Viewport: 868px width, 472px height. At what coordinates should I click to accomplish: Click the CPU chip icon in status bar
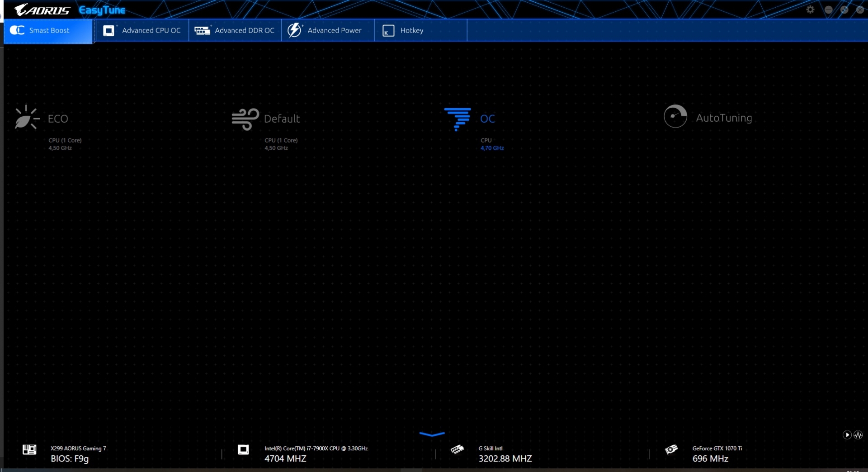[243, 449]
